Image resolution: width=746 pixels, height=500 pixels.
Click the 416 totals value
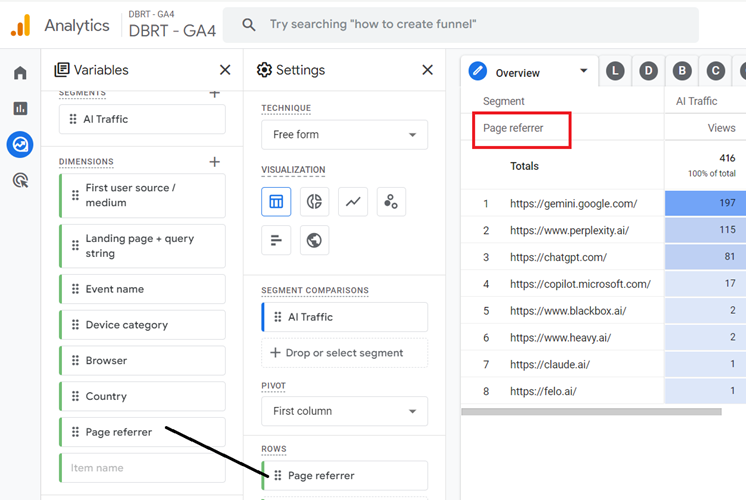pos(727,158)
